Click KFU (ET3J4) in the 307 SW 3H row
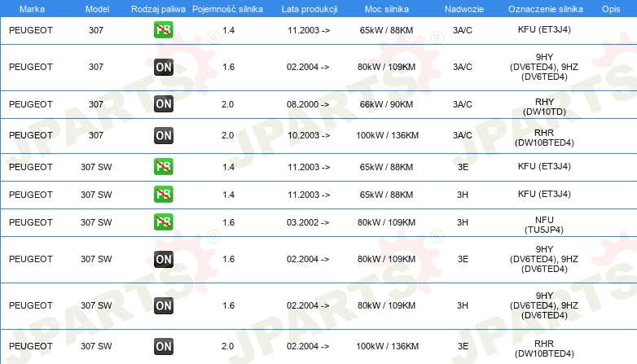The height and width of the screenshot is (364, 637). point(544,194)
